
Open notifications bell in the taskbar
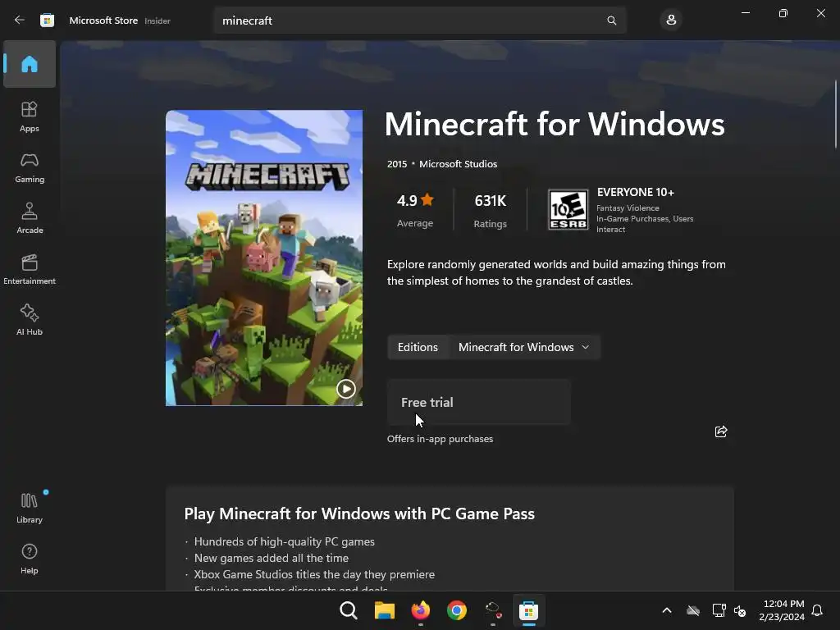pos(817,610)
